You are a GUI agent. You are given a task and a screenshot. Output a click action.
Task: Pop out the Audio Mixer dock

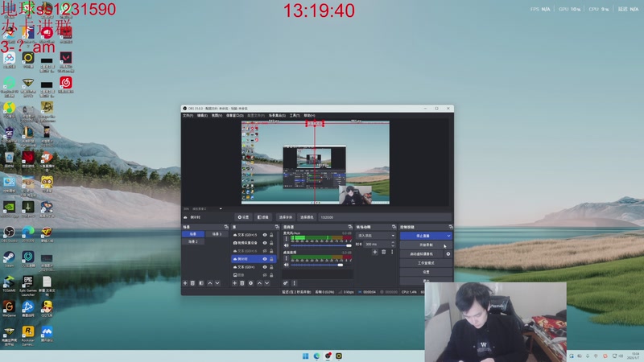tap(350, 227)
